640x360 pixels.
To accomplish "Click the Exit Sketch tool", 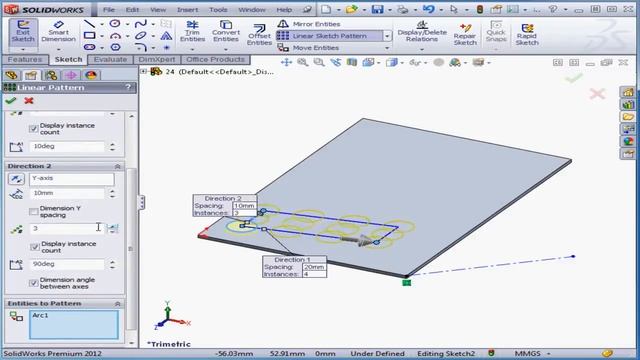I will [x=23, y=32].
